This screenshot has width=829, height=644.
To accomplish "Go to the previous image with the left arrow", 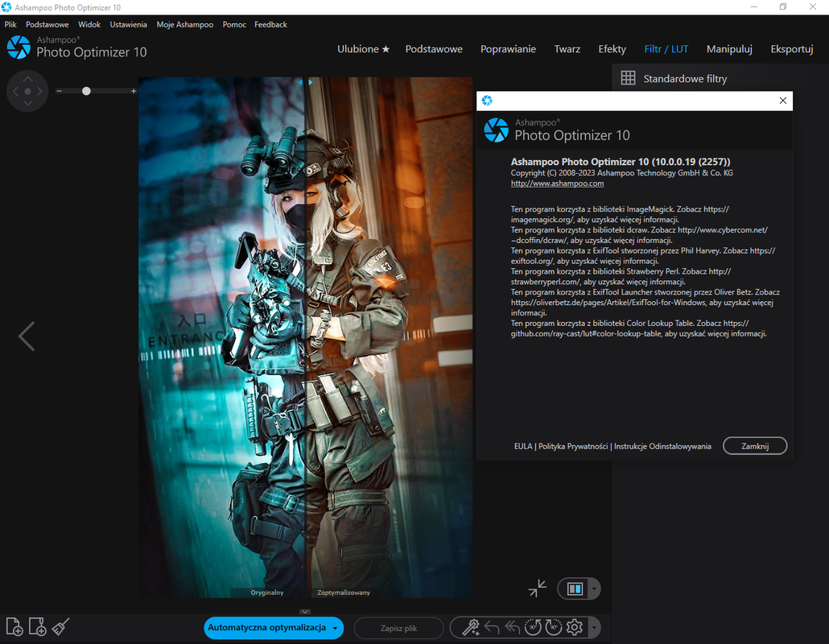I will point(27,336).
